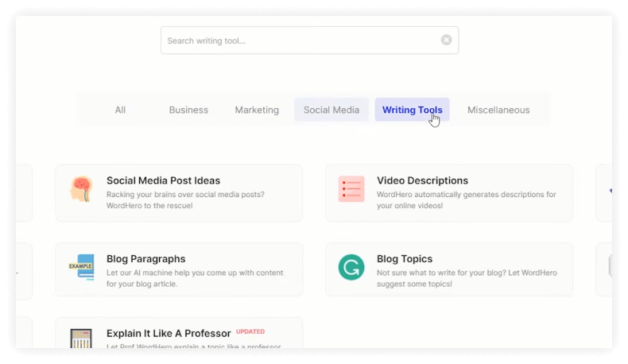Open Explain It Like A Professor title

click(x=169, y=333)
